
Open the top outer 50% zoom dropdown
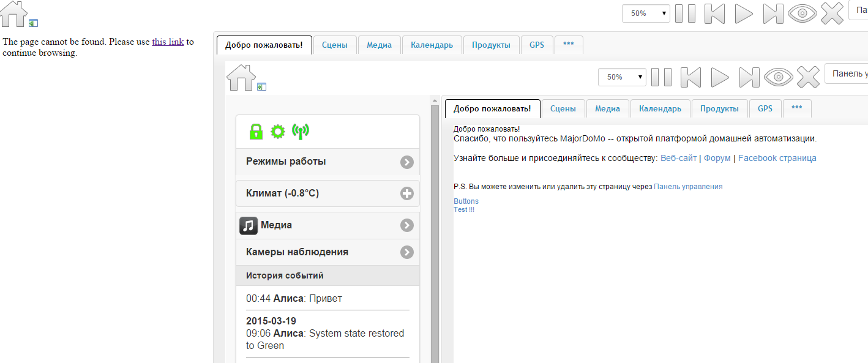click(646, 13)
